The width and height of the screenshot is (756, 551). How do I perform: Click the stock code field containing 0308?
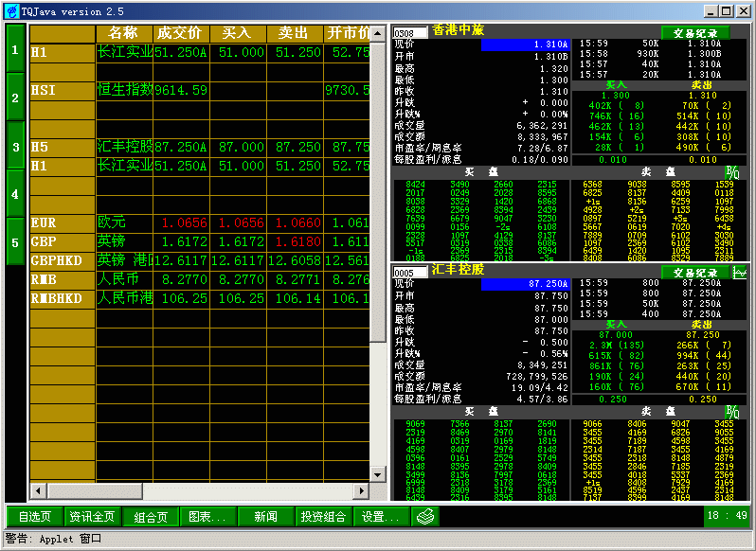410,33
